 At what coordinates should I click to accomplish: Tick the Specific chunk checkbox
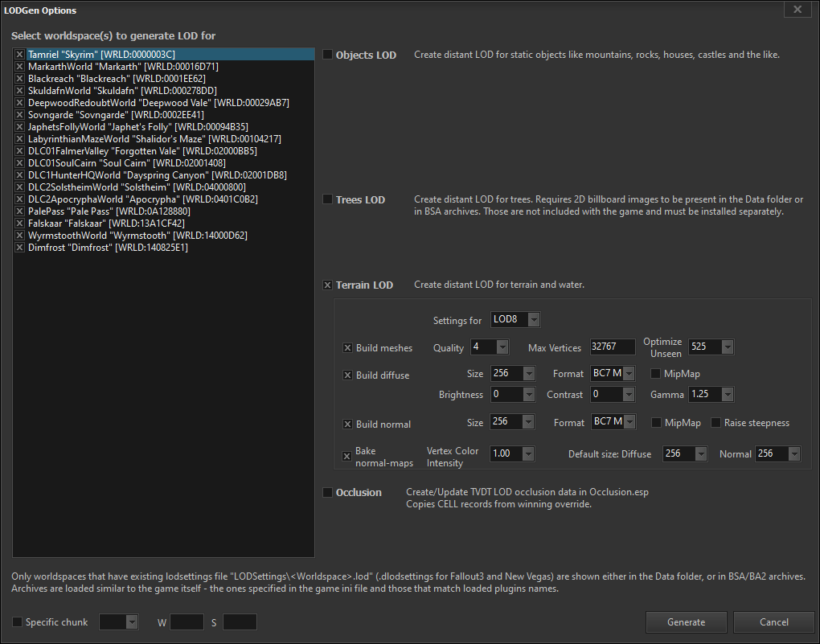(17, 622)
